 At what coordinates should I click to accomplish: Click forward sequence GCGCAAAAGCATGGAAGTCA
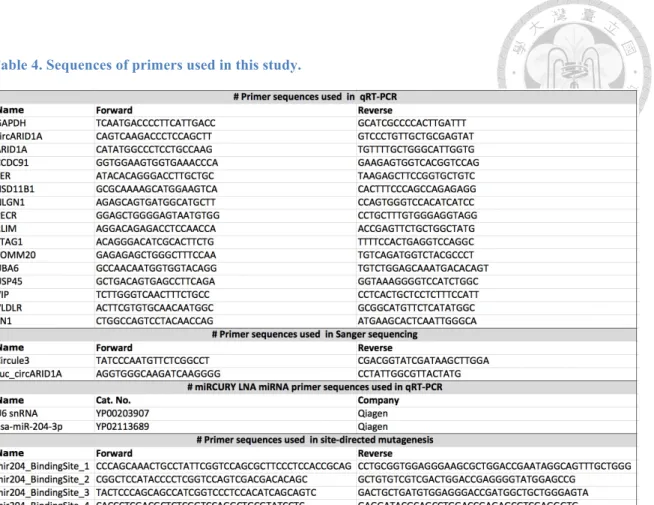pyautogui.click(x=156, y=189)
